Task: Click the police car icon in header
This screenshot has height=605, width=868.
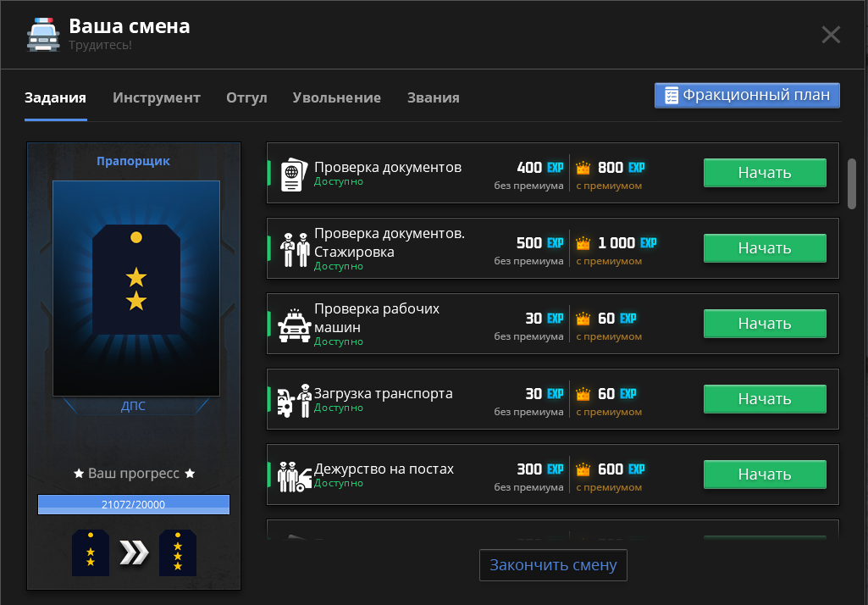Action: tap(43, 35)
